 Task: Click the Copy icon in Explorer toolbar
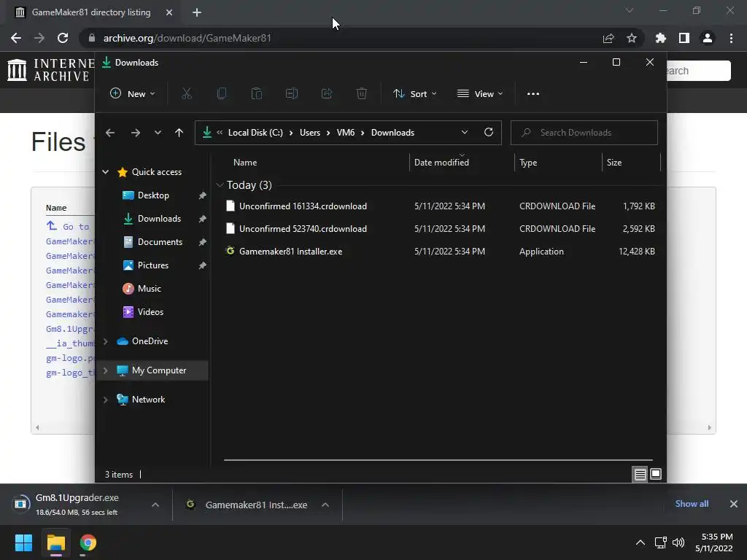click(x=222, y=94)
